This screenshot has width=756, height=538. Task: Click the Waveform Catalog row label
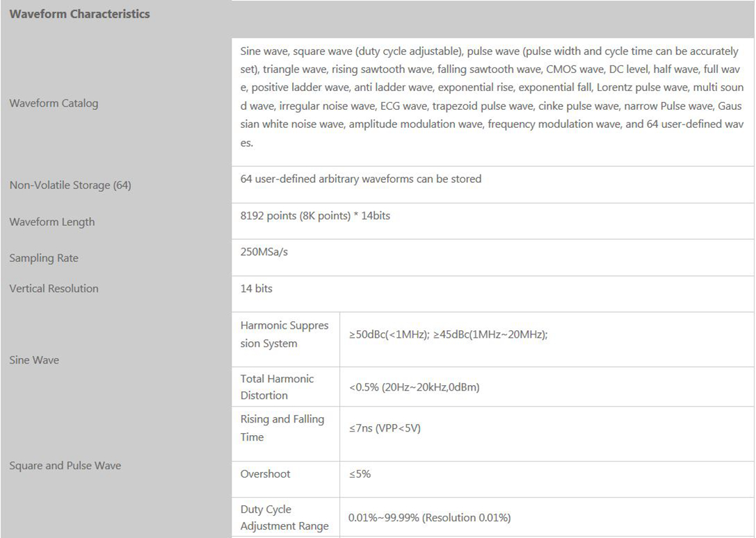point(54,104)
